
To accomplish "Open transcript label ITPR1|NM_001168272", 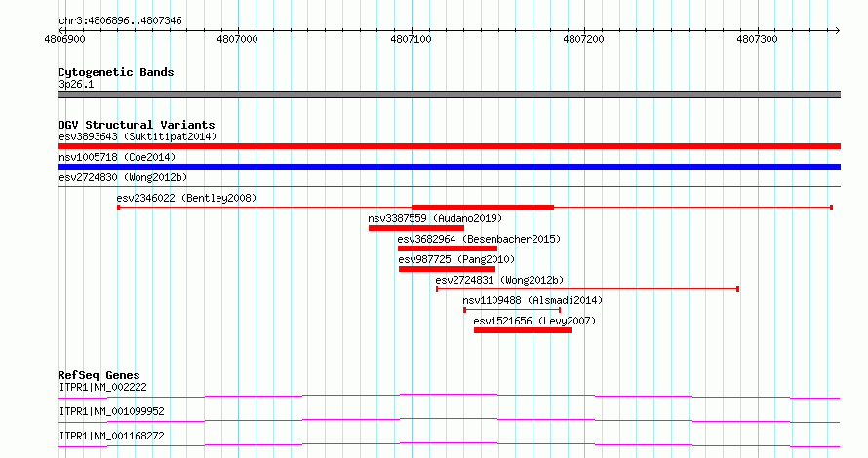I will point(111,436).
